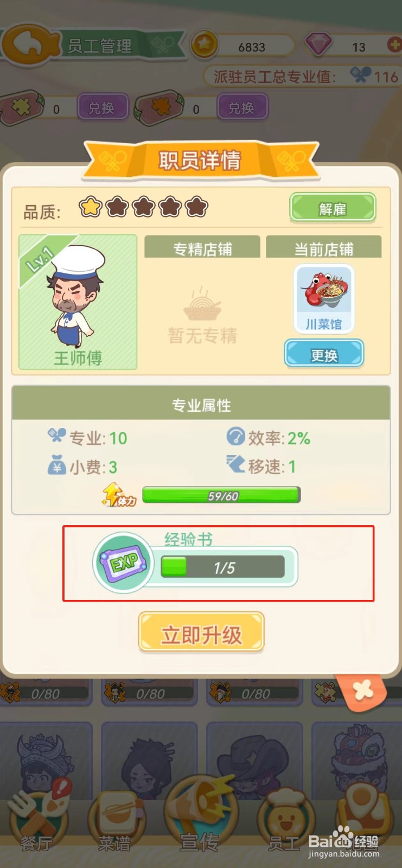
Task: Tap the 王师傅 chef portrait
Action: 78,302
